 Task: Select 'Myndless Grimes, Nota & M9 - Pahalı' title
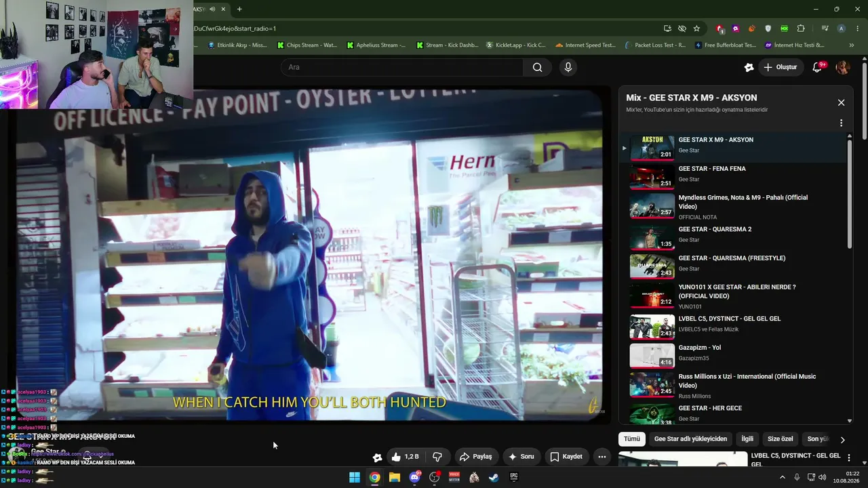(x=743, y=202)
